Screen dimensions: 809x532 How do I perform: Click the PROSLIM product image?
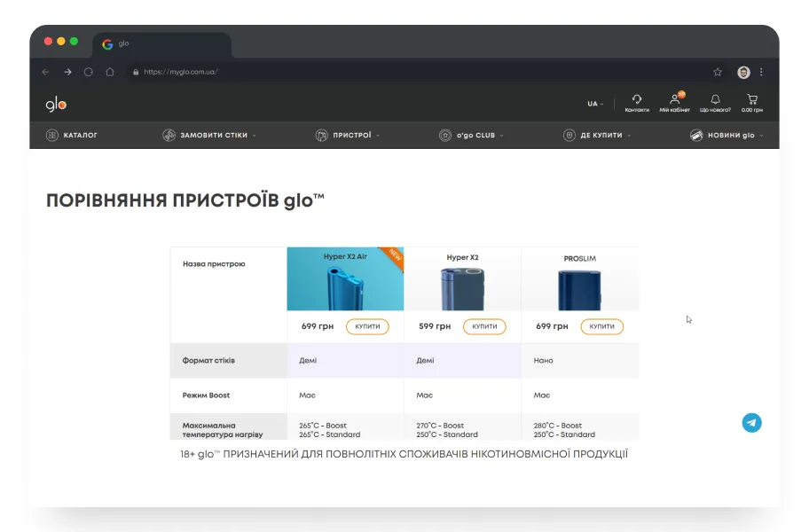point(580,290)
